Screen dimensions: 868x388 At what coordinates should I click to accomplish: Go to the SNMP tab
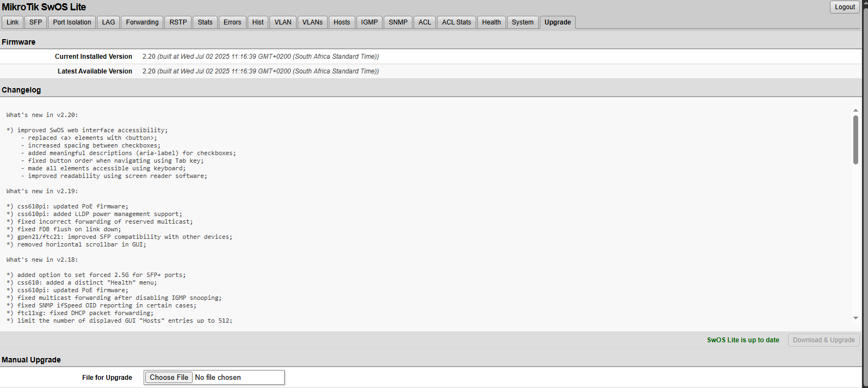point(398,22)
